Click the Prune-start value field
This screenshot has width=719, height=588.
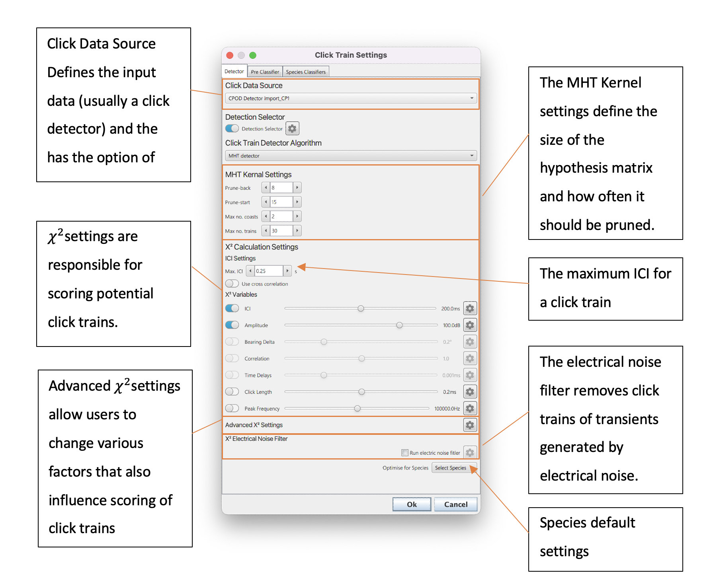click(x=281, y=202)
